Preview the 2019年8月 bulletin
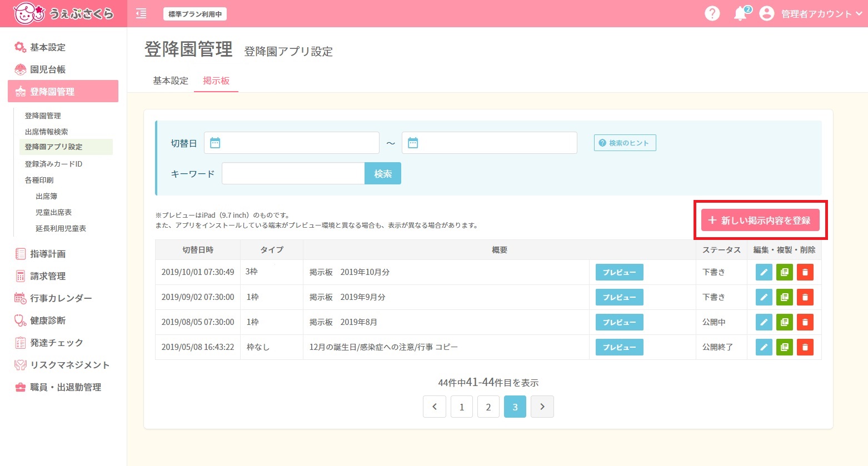This screenshot has width=868, height=466. (x=620, y=322)
